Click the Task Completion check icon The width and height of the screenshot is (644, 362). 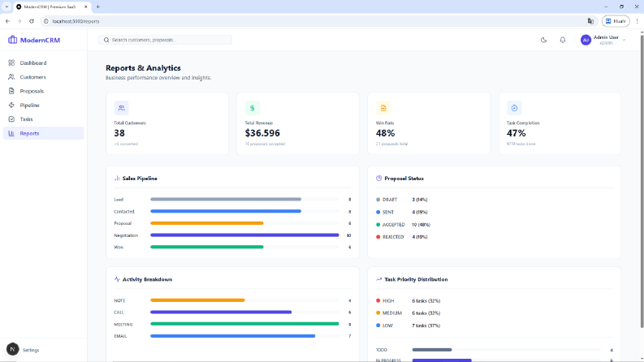pyautogui.click(x=514, y=108)
